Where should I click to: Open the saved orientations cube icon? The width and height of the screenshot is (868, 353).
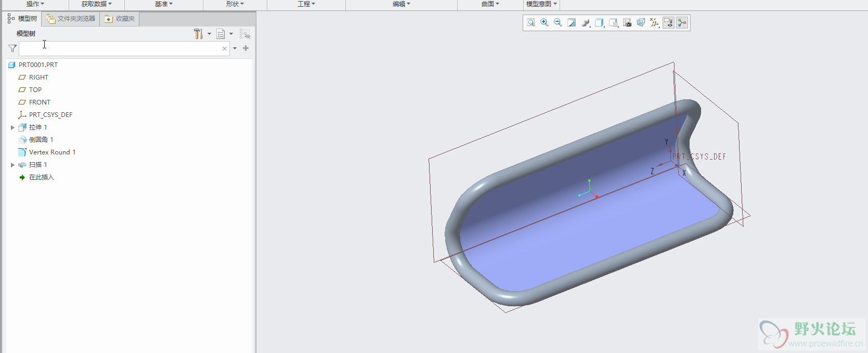click(x=600, y=23)
